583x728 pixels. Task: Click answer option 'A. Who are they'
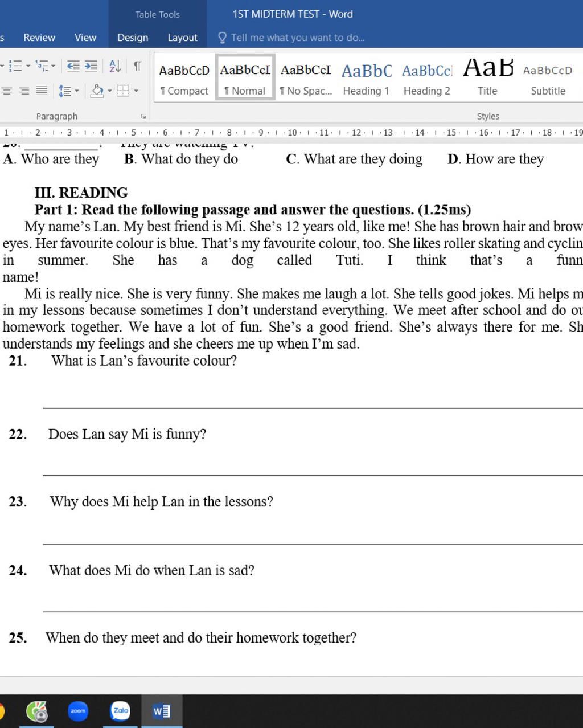click(51, 159)
